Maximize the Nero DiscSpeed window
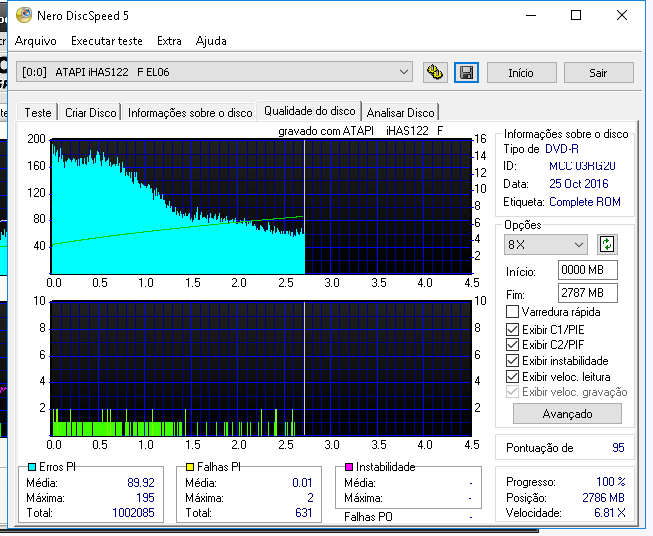 (x=576, y=15)
